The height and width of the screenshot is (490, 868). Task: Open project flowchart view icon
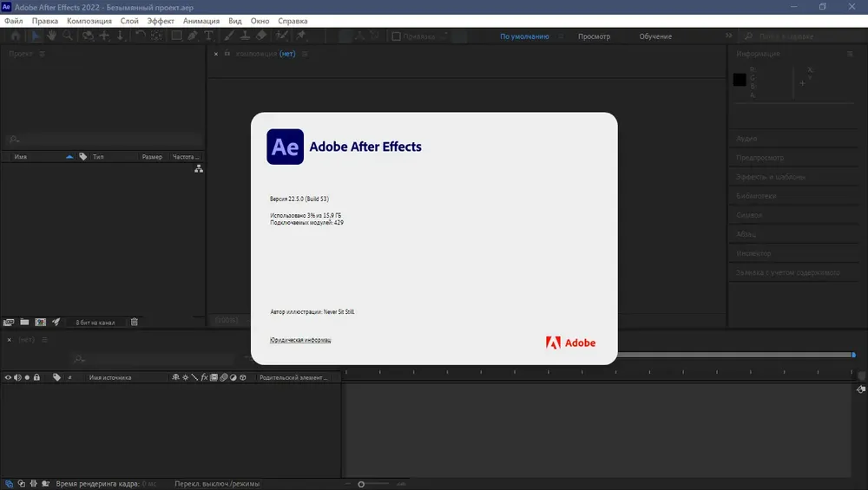199,168
